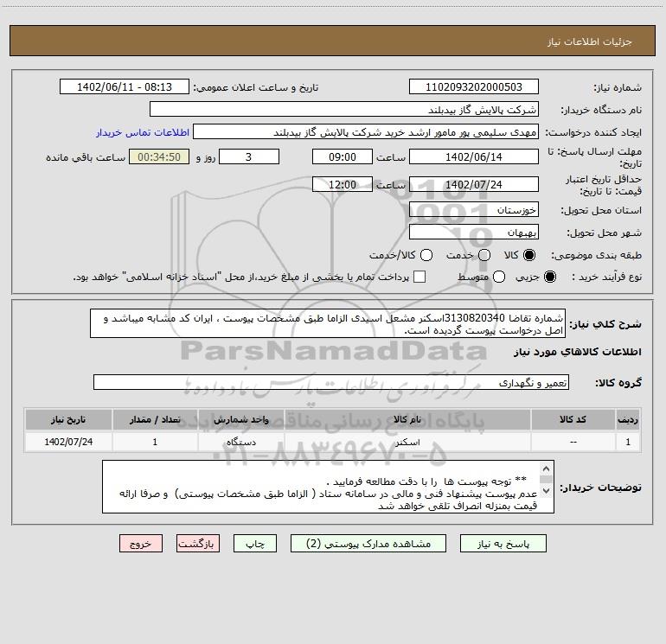Screen dimensions: 666x644
Task: Select the کالا radio button
Action: [529, 255]
